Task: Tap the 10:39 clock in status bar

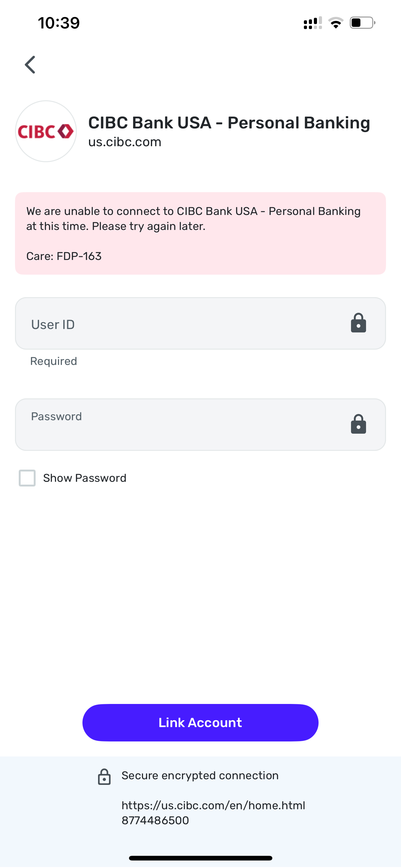Action: pyautogui.click(x=59, y=23)
